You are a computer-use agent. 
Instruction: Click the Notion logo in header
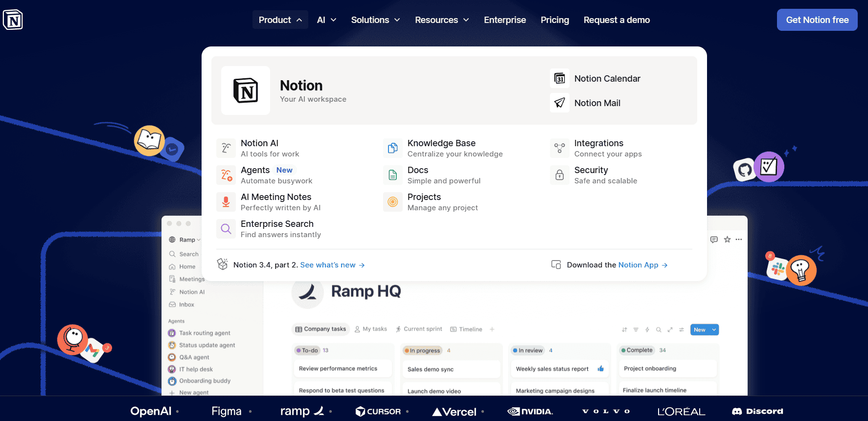tap(13, 20)
